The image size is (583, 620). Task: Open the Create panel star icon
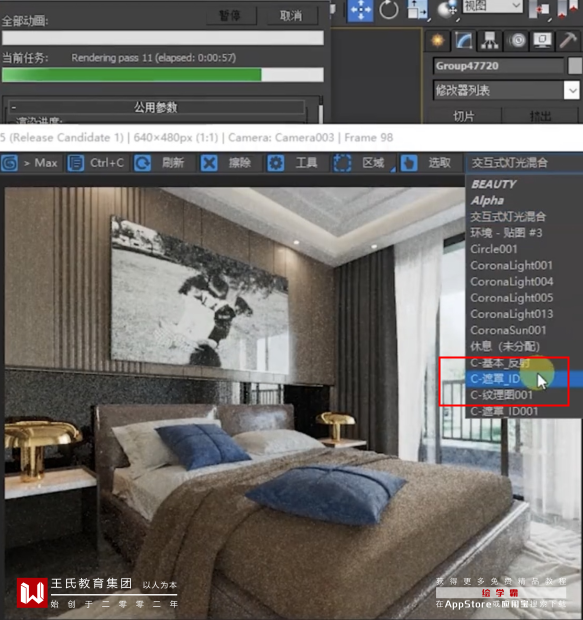[437, 40]
